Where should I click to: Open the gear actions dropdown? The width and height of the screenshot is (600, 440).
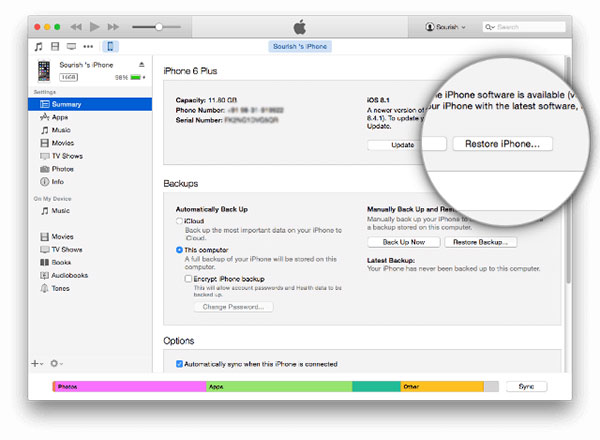pyautogui.click(x=56, y=363)
